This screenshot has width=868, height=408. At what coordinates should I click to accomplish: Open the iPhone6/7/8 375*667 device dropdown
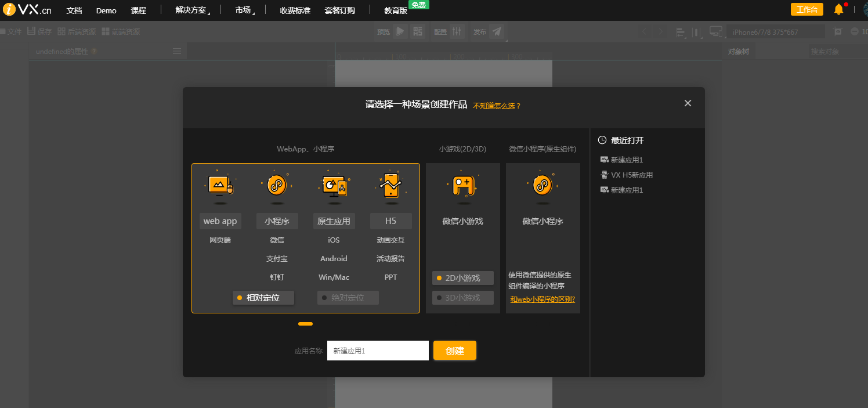pyautogui.click(x=776, y=32)
